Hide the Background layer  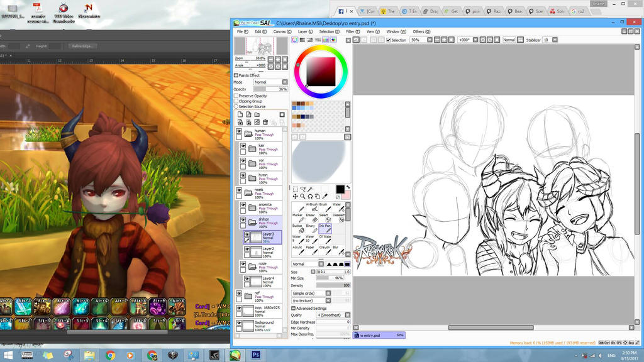(x=239, y=323)
